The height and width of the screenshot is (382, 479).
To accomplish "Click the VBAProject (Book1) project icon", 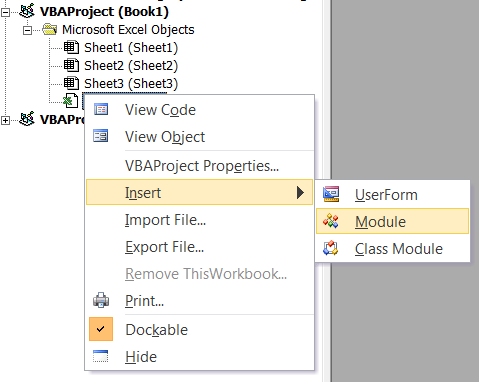I will (27, 11).
